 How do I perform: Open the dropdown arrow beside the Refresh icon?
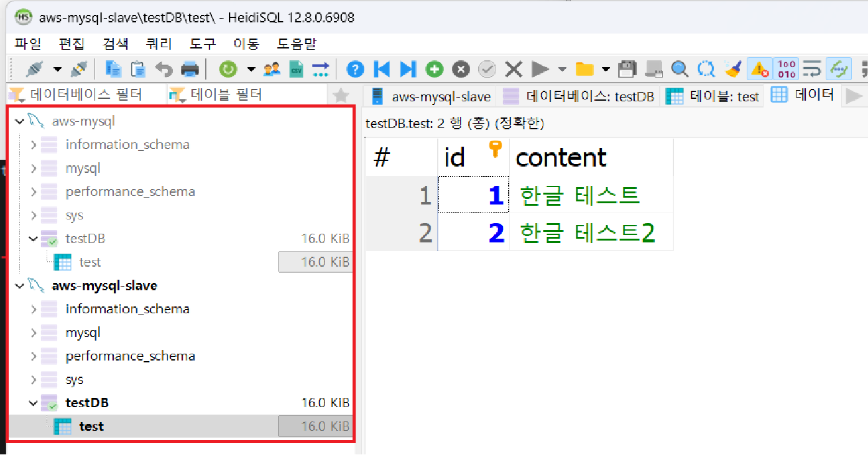click(x=251, y=69)
